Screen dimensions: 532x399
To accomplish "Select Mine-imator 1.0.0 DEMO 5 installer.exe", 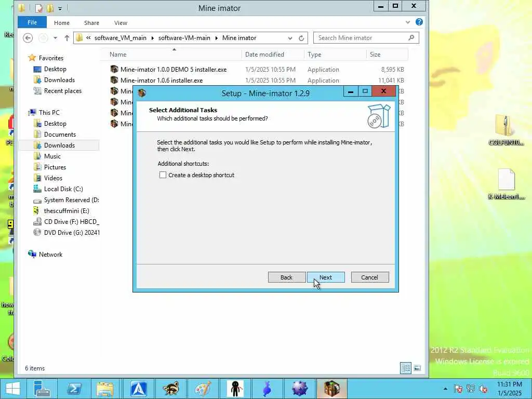I will pyautogui.click(x=174, y=69).
